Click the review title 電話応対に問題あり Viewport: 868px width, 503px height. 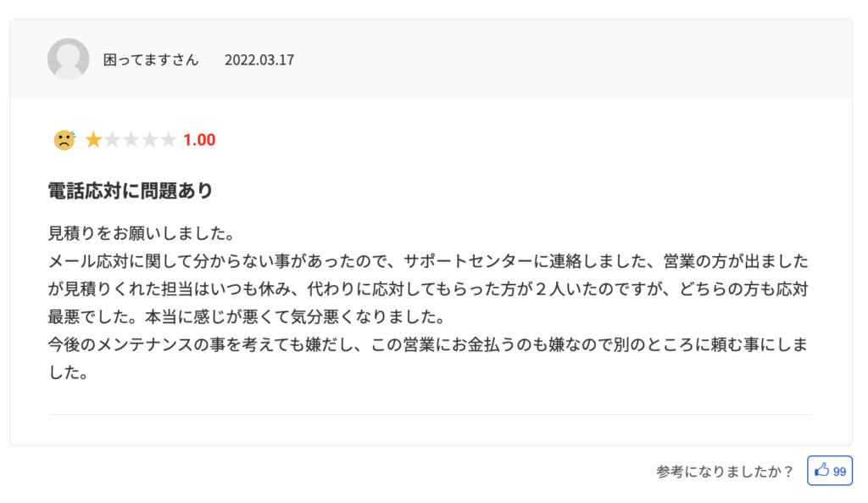point(131,191)
